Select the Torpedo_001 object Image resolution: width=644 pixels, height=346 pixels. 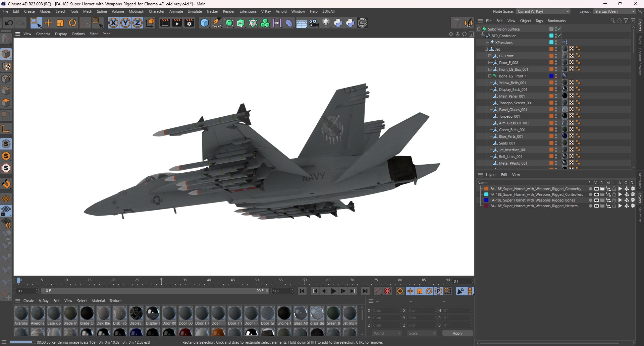click(x=509, y=116)
